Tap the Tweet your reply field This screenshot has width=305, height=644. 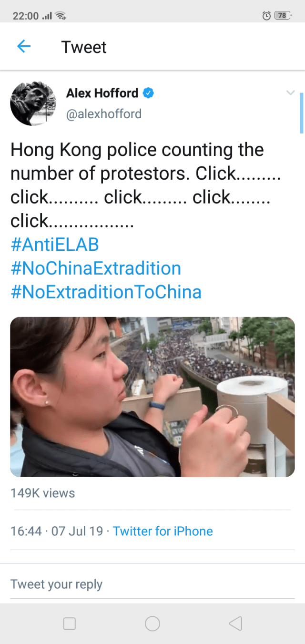point(152,584)
